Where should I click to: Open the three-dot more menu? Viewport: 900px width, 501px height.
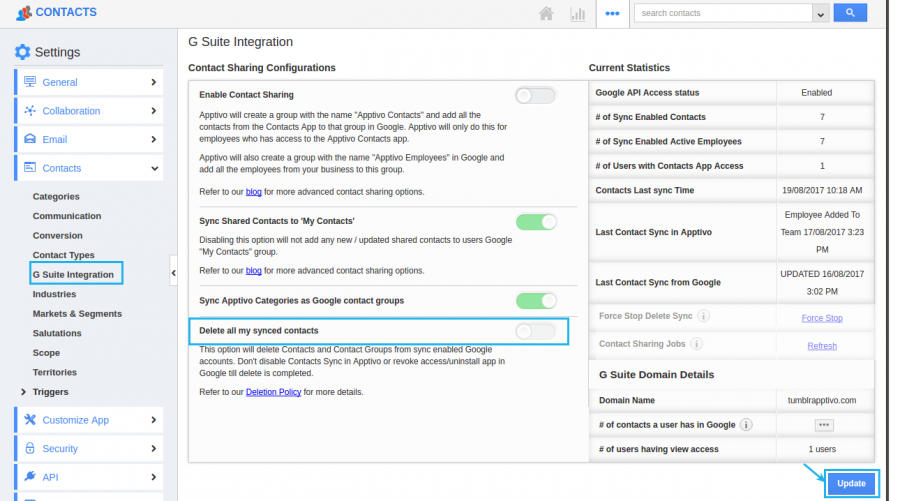(612, 13)
